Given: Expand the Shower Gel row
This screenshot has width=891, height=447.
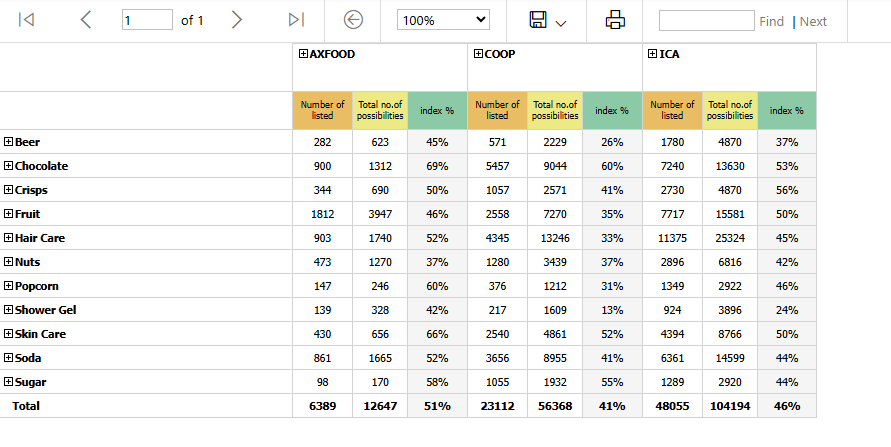Looking at the screenshot, I should pyautogui.click(x=9, y=310).
